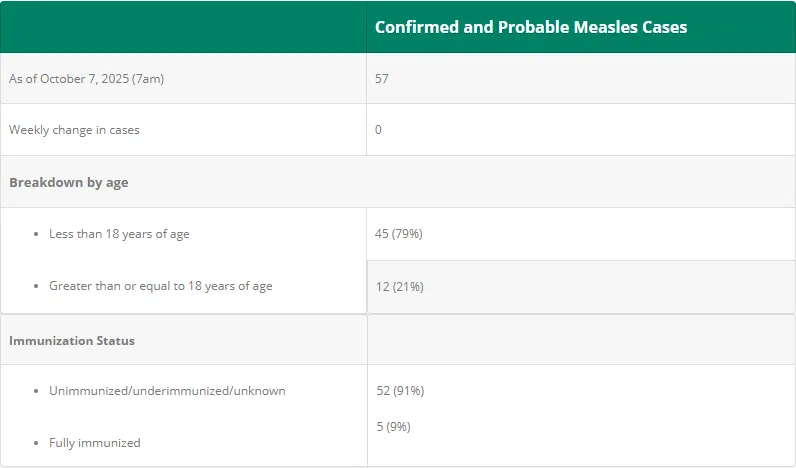Screen dimensions: 796x468
Task: Click the empty cell beside Immunization Status
Action: 581,340
